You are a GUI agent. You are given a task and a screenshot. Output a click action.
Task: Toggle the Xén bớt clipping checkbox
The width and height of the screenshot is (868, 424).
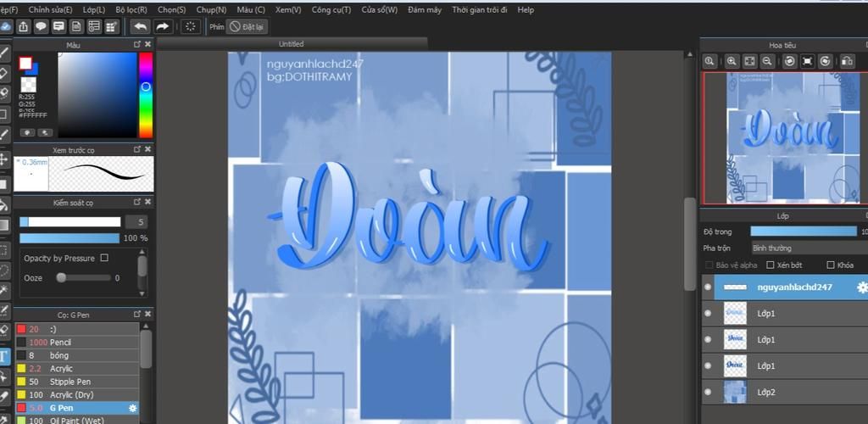[x=770, y=265]
